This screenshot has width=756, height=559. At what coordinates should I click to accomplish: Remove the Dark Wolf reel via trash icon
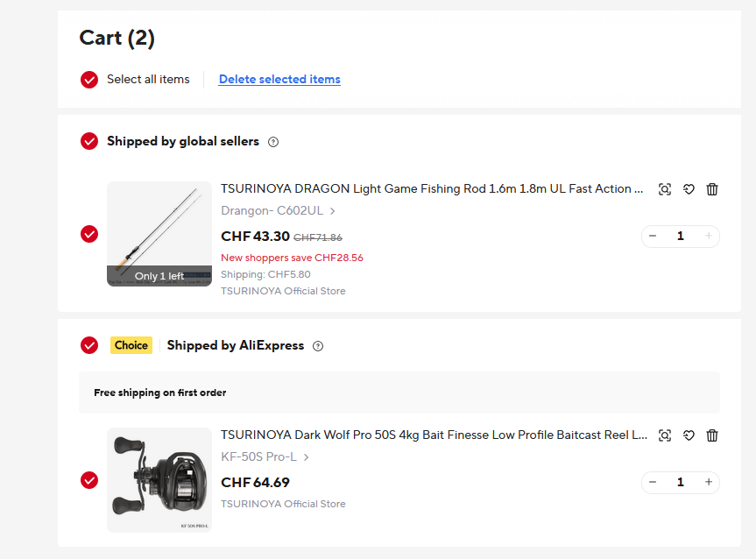coord(712,435)
